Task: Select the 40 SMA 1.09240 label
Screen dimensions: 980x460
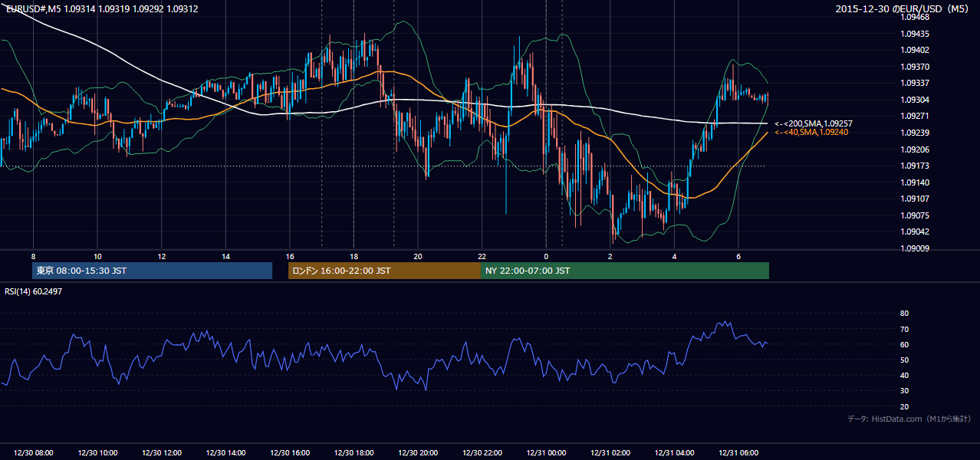Action: point(811,133)
